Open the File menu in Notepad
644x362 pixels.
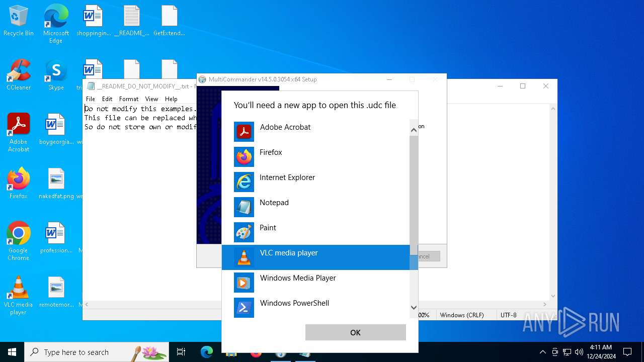point(91,99)
